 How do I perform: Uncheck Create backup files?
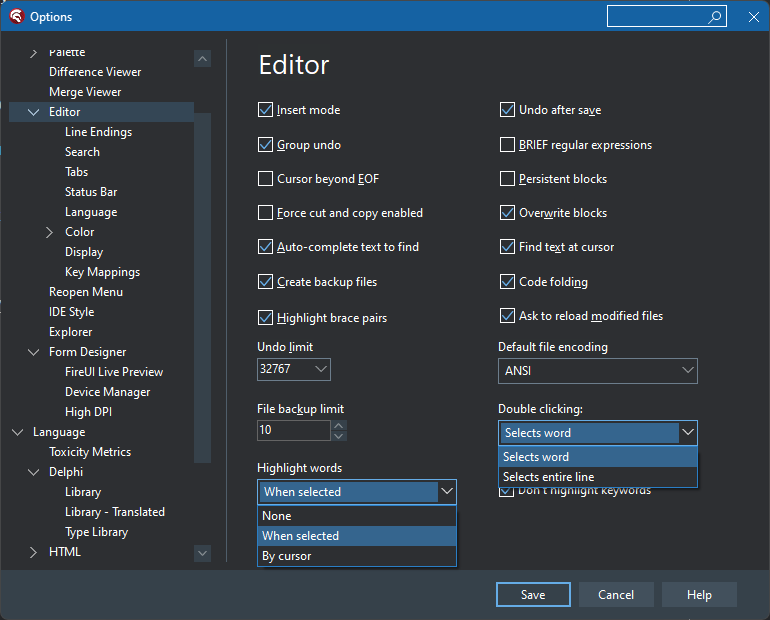pyautogui.click(x=266, y=282)
